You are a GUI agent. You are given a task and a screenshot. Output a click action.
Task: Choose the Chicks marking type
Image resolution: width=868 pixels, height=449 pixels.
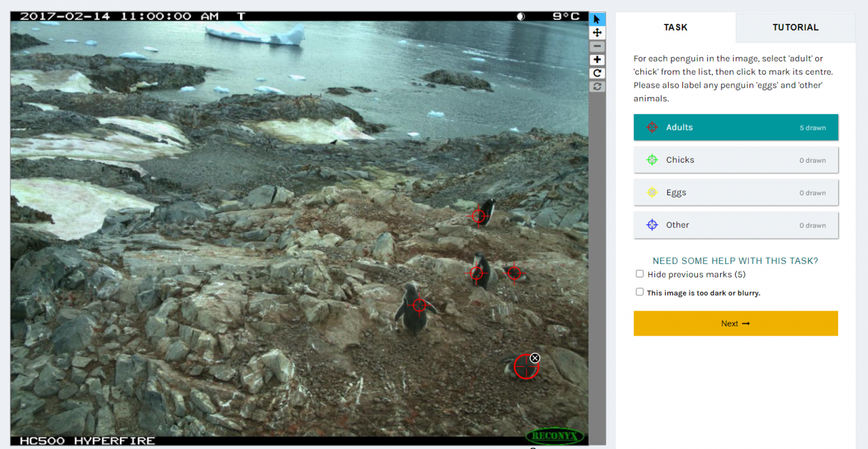tap(736, 160)
